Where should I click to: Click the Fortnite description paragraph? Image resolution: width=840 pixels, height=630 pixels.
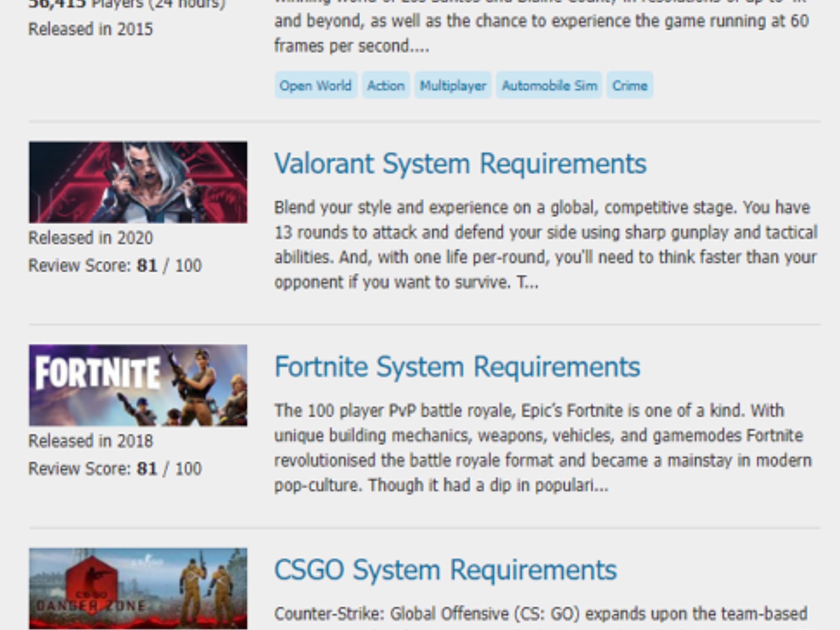coord(543,448)
